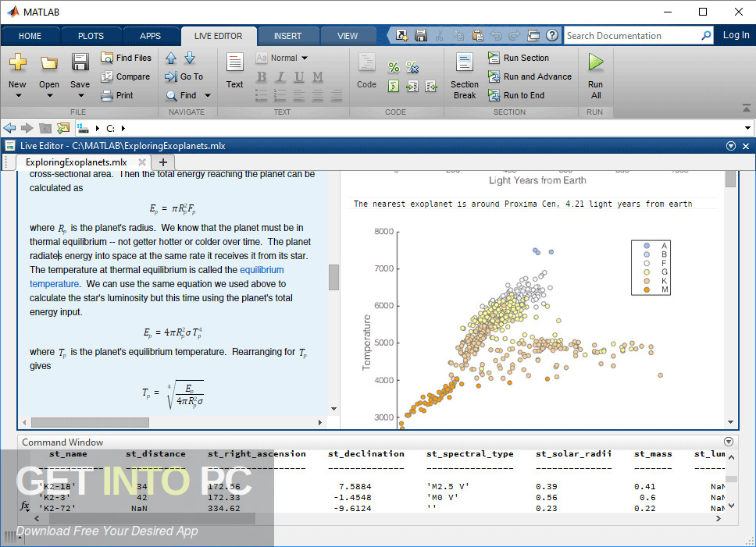Viewport: 756px width, 547px height.
Task: Align text left
Action: pyautogui.click(x=299, y=95)
